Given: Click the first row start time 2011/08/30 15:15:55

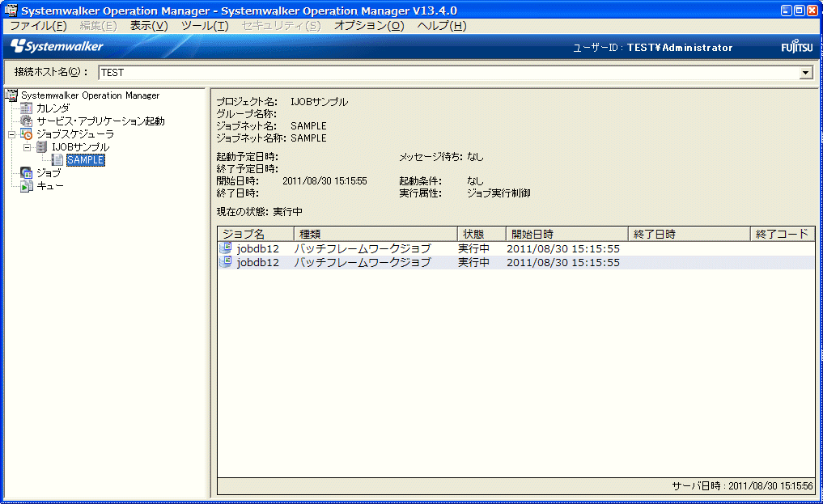Looking at the screenshot, I should 563,248.
